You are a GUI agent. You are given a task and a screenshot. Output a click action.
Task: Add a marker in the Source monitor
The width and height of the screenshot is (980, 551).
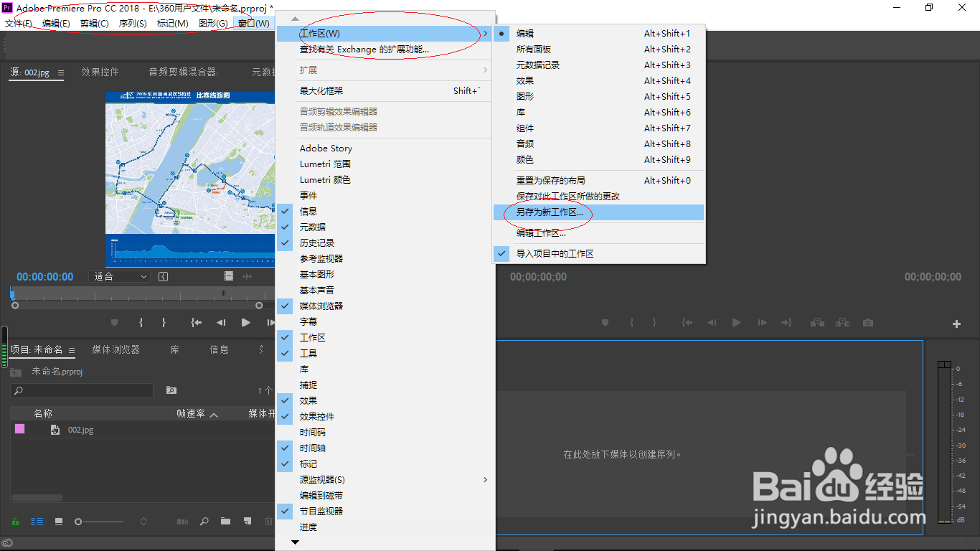pyautogui.click(x=114, y=323)
